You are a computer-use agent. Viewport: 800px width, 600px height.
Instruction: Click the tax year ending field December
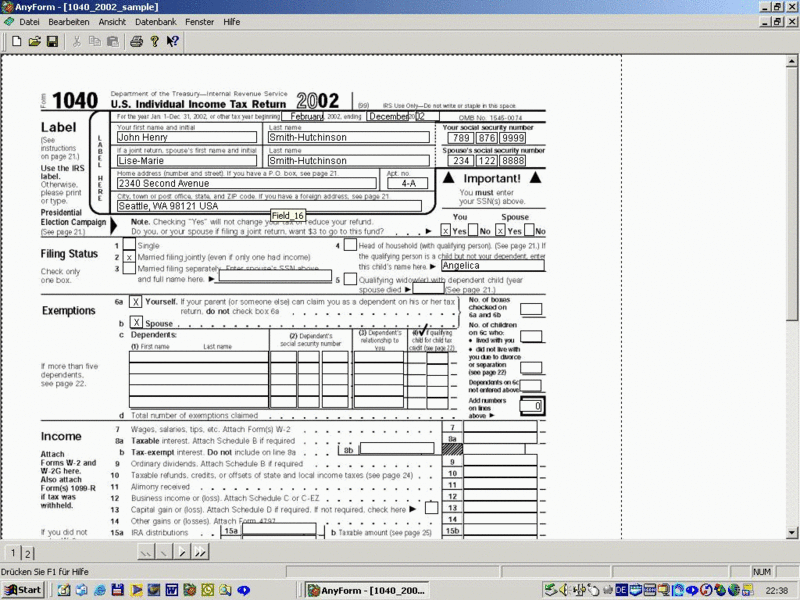click(x=387, y=116)
